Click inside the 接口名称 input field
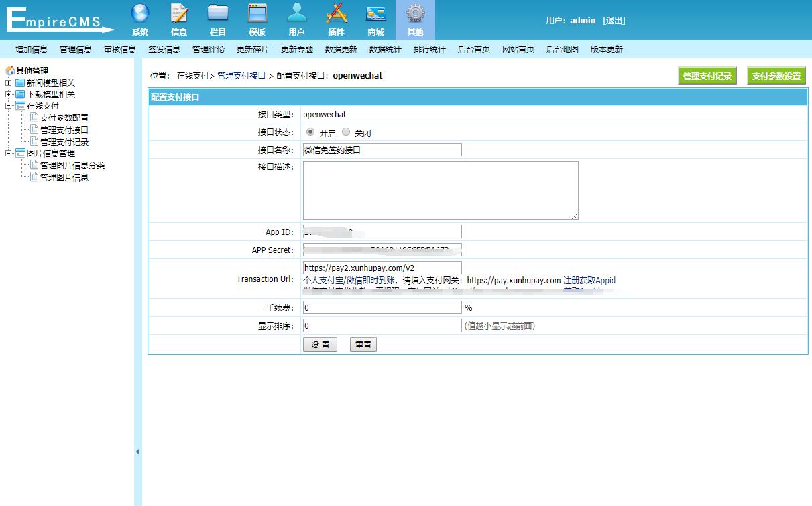This screenshot has height=506, width=812. (x=382, y=149)
